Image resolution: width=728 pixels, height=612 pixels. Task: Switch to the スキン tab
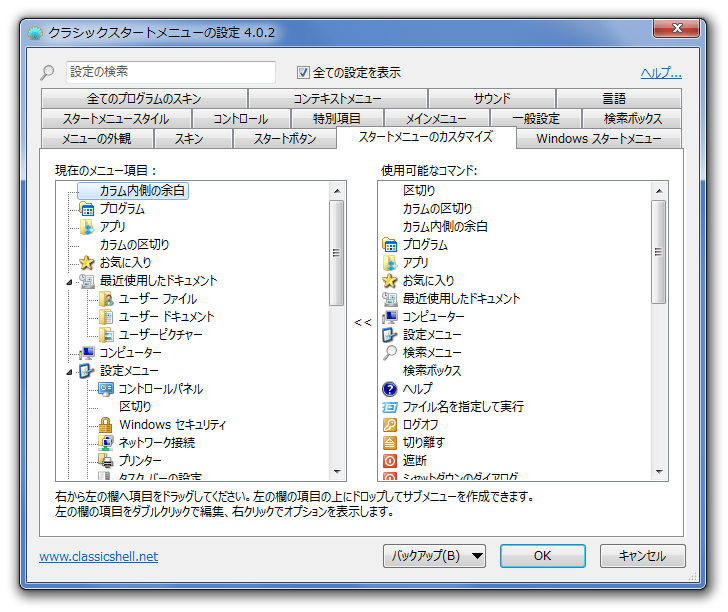click(x=193, y=138)
